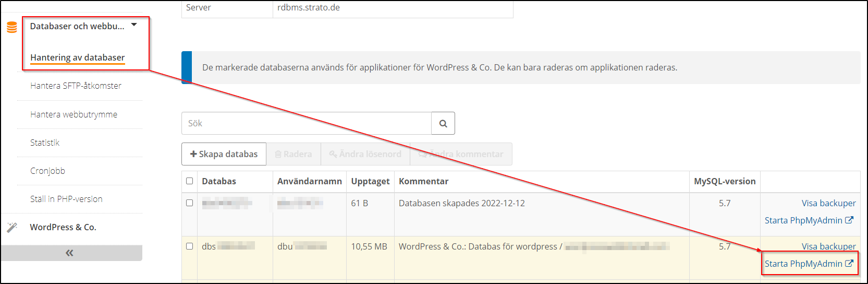Image resolution: width=868 pixels, height=284 pixels.
Task: Check the box for the dbs database
Action: coord(190,246)
